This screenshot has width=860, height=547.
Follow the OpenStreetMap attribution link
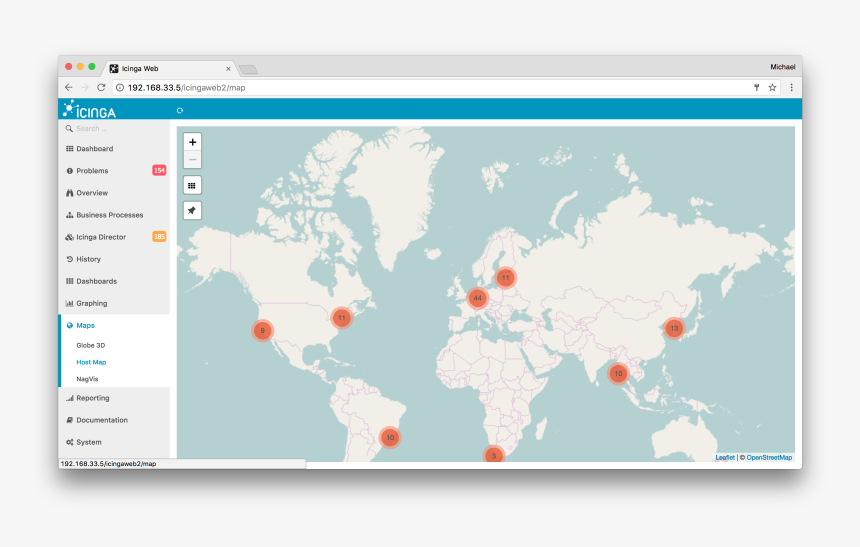point(769,457)
